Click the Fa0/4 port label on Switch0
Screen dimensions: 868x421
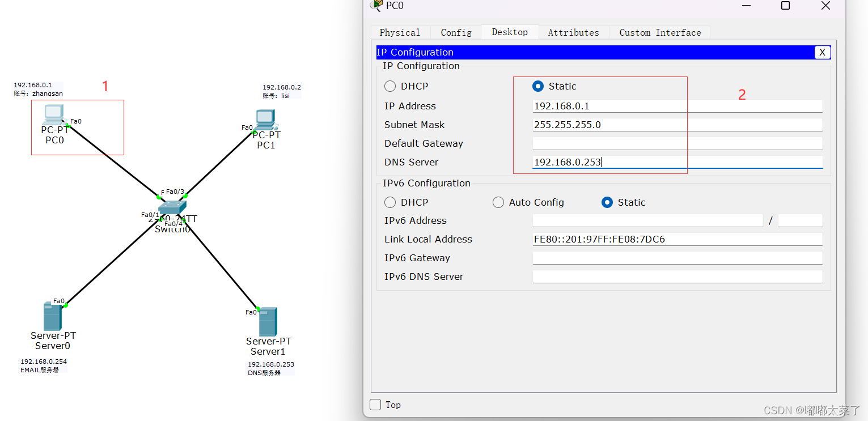(x=173, y=224)
